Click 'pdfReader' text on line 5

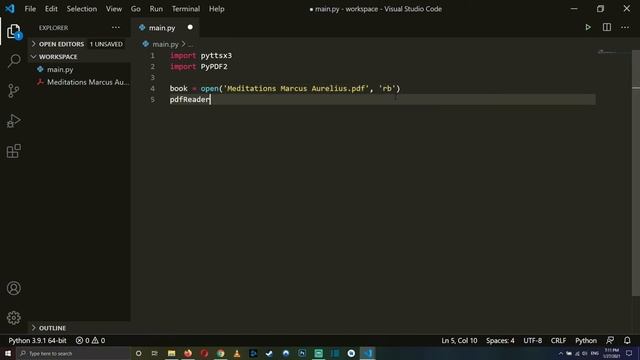[189, 99]
